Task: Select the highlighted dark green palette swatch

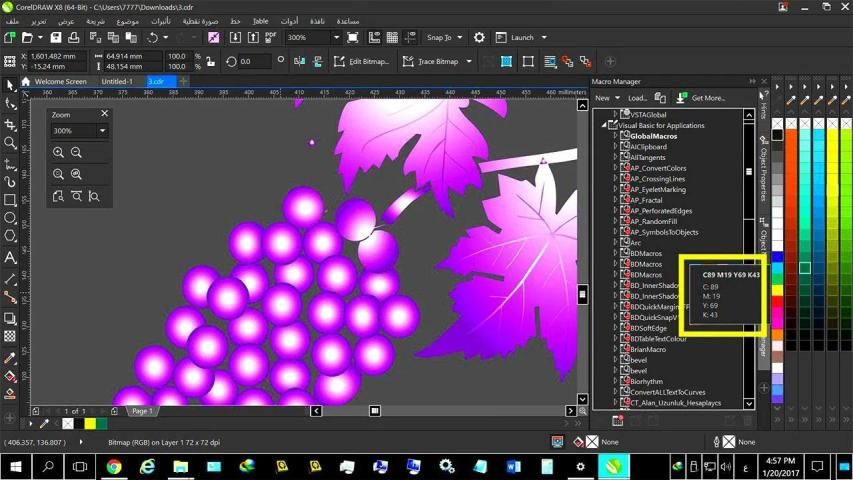Action: 805,268
